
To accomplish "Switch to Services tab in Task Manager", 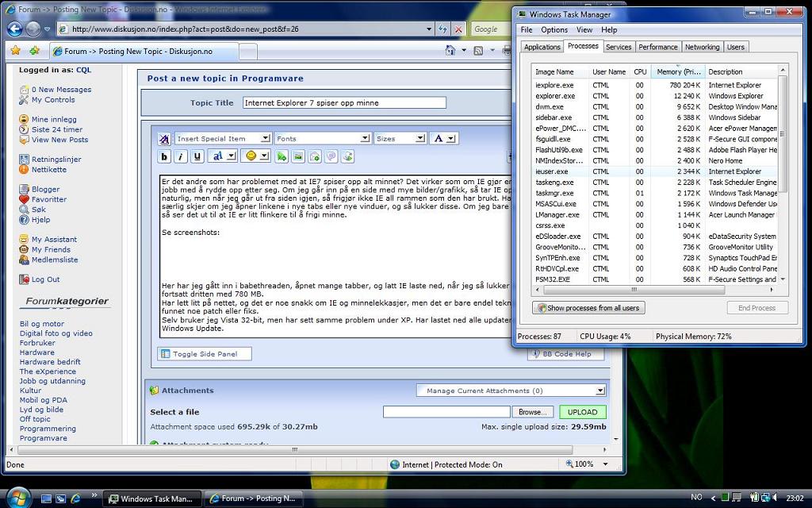I will point(619,47).
